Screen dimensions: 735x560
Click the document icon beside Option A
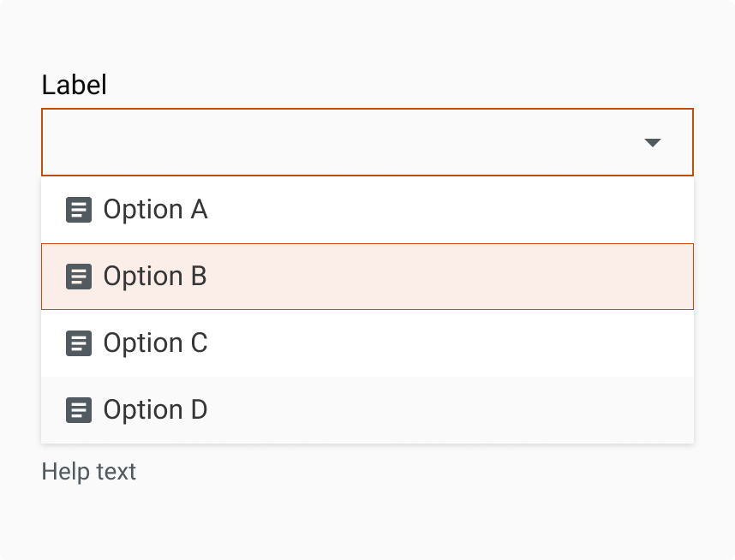click(x=79, y=210)
